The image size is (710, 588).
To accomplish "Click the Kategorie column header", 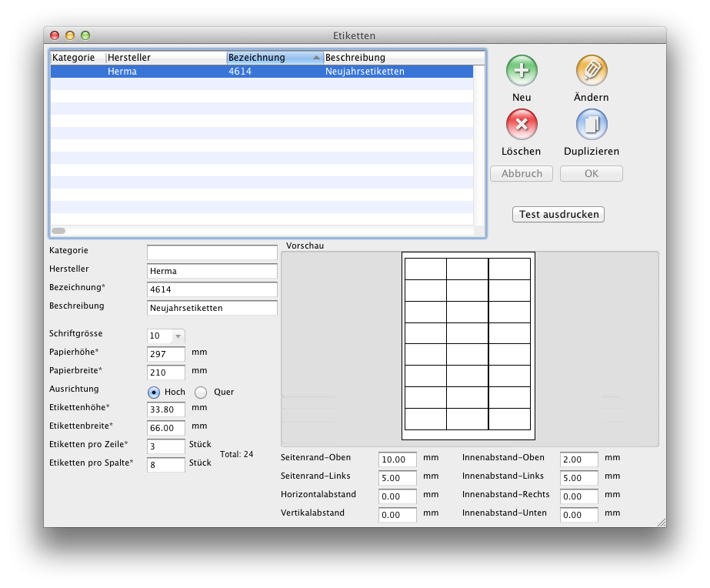I will (x=77, y=58).
